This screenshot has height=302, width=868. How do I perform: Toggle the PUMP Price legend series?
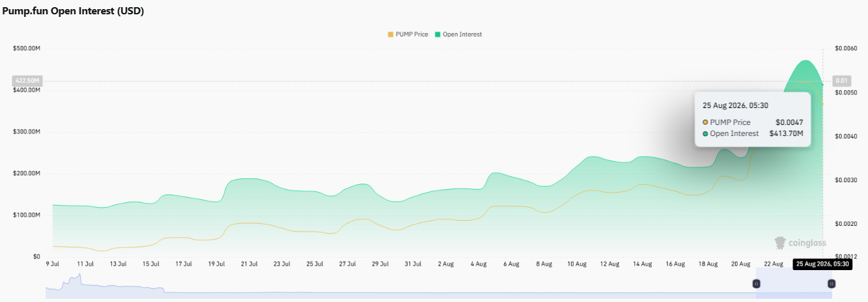click(x=408, y=34)
